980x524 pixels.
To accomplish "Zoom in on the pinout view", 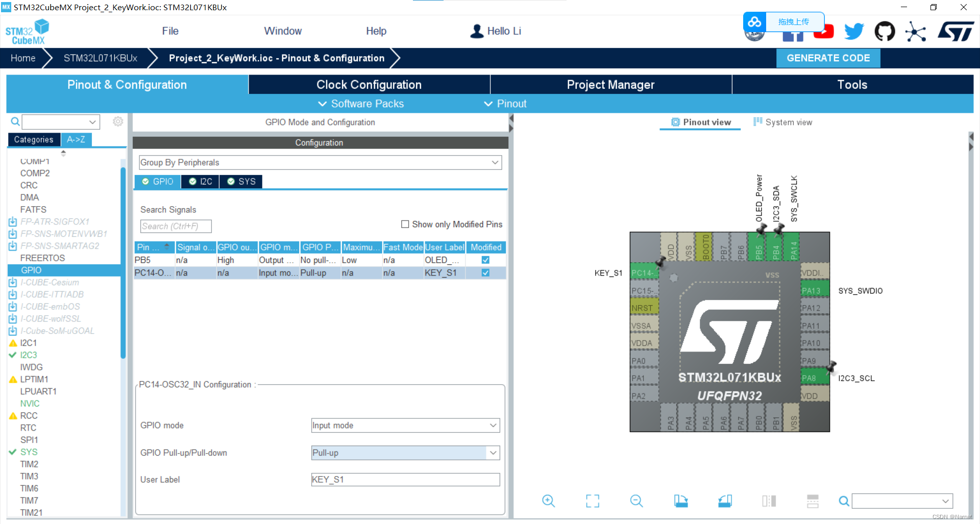I will 549,501.
